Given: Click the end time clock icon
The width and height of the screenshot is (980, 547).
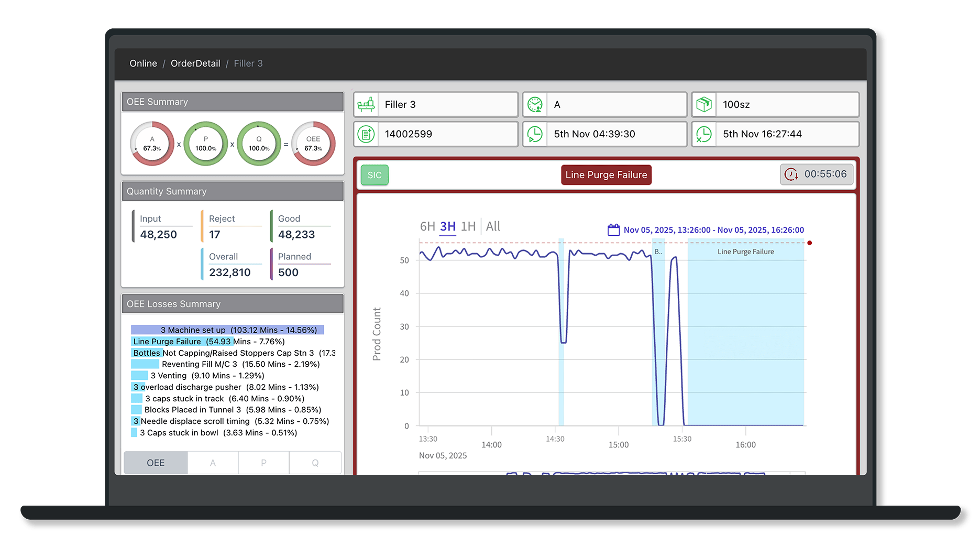Looking at the screenshot, I should [704, 134].
